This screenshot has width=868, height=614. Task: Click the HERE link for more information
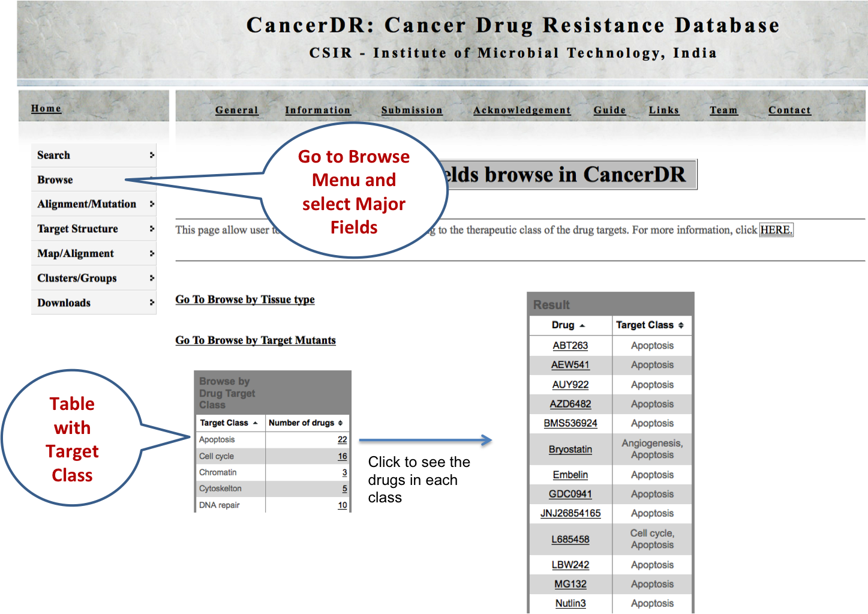(x=776, y=230)
